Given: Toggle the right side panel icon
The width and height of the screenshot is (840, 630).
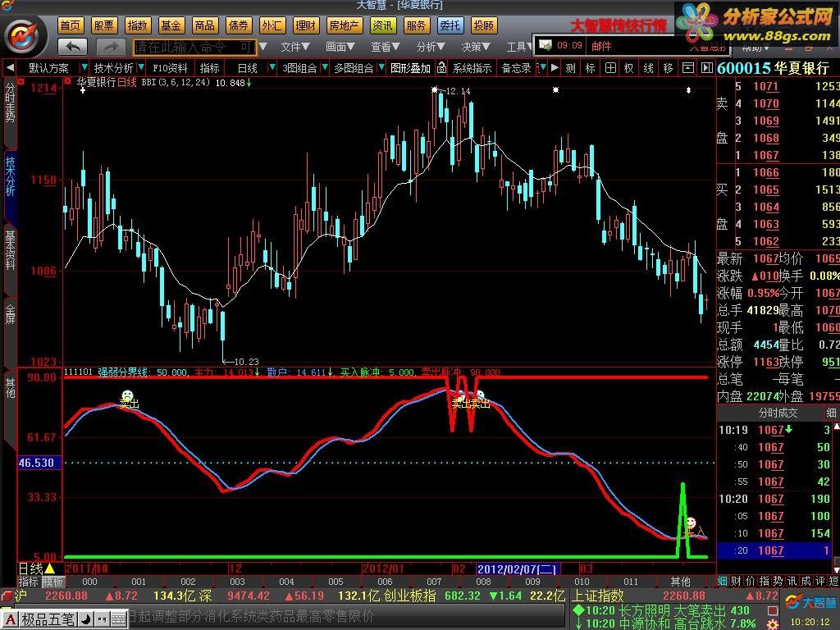Looking at the screenshot, I should click(x=707, y=68).
